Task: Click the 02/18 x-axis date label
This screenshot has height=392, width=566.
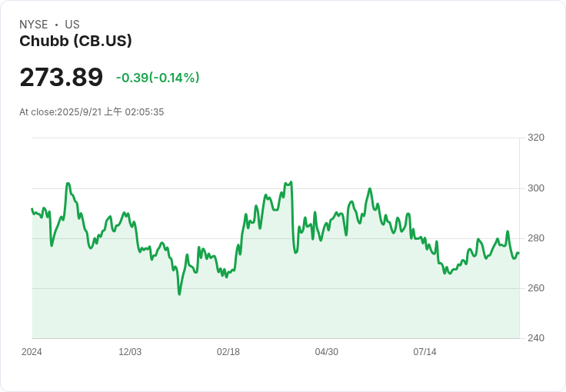Action: pyautogui.click(x=228, y=352)
